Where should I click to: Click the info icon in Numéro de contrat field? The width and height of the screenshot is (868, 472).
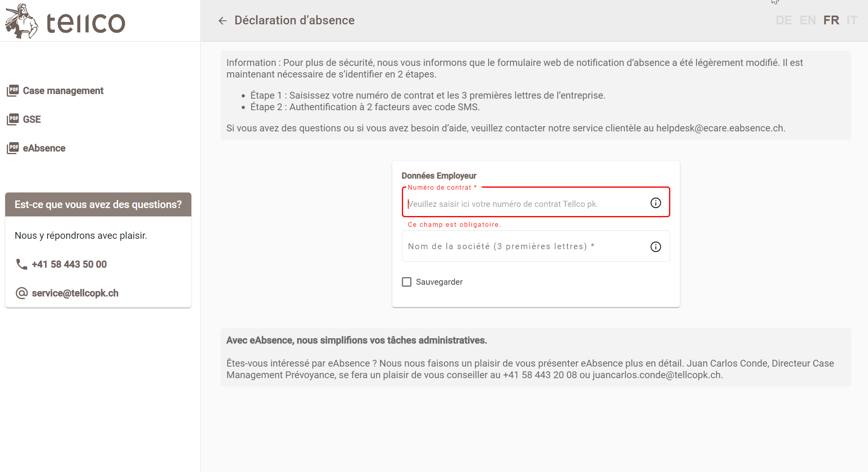point(655,203)
